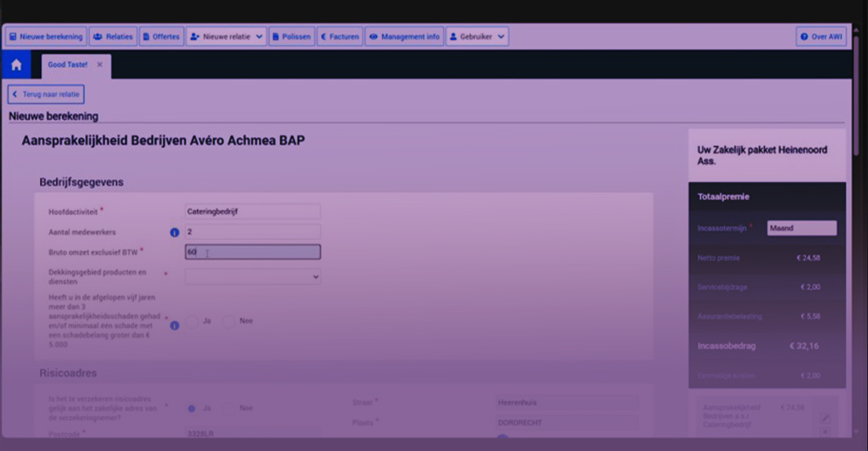This screenshot has height=451, width=868.
Task: Click the Hoofdactiviteit input field
Action: click(253, 212)
